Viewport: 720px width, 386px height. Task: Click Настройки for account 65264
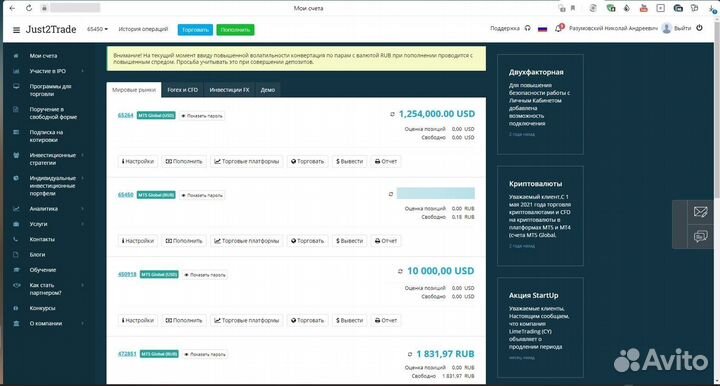click(138, 161)
